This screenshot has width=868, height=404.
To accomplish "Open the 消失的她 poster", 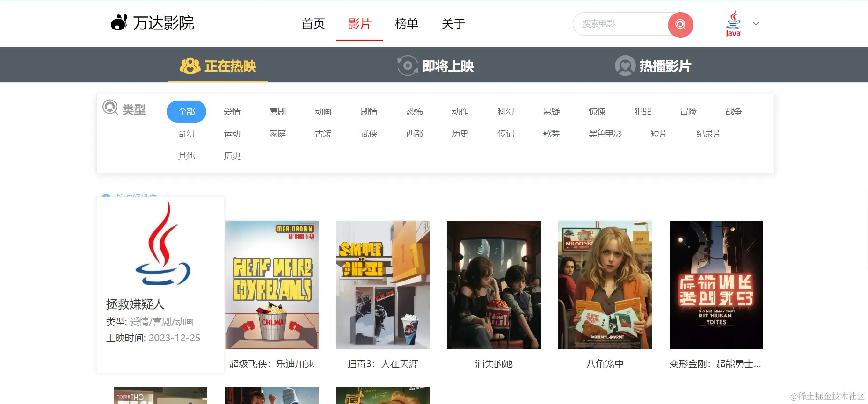I will click(x=494, y=285).
